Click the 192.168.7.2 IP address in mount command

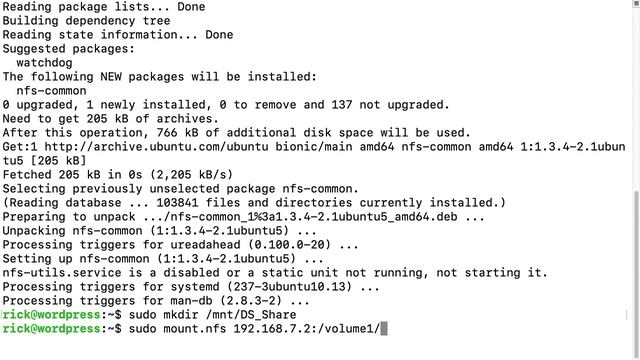coord(272,329)
